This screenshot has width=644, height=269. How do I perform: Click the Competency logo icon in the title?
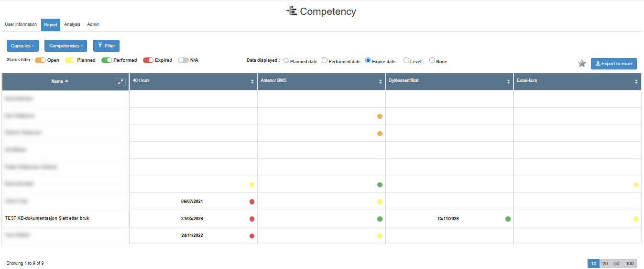tap(292, 11)
